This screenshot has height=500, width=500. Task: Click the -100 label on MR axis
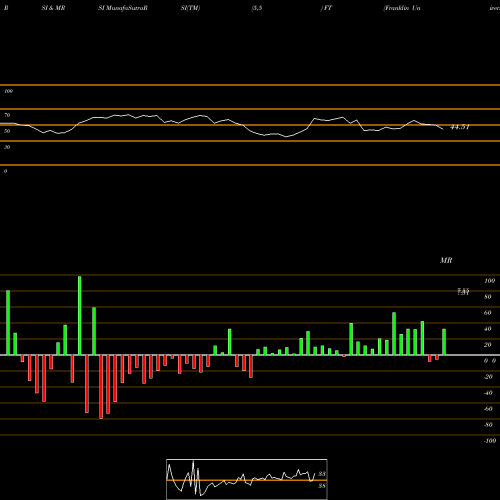[490, 441]
